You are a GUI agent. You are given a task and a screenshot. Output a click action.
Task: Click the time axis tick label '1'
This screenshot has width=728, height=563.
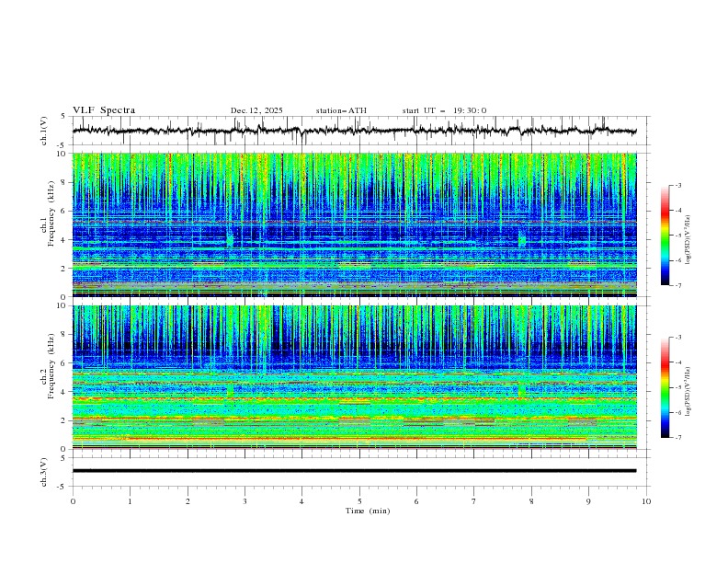click(130, 501)
